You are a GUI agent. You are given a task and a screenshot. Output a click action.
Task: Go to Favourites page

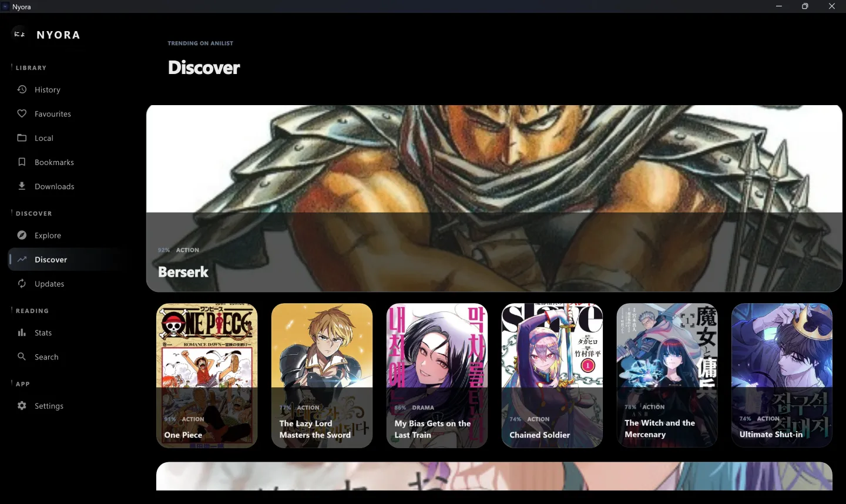[68, 114]
